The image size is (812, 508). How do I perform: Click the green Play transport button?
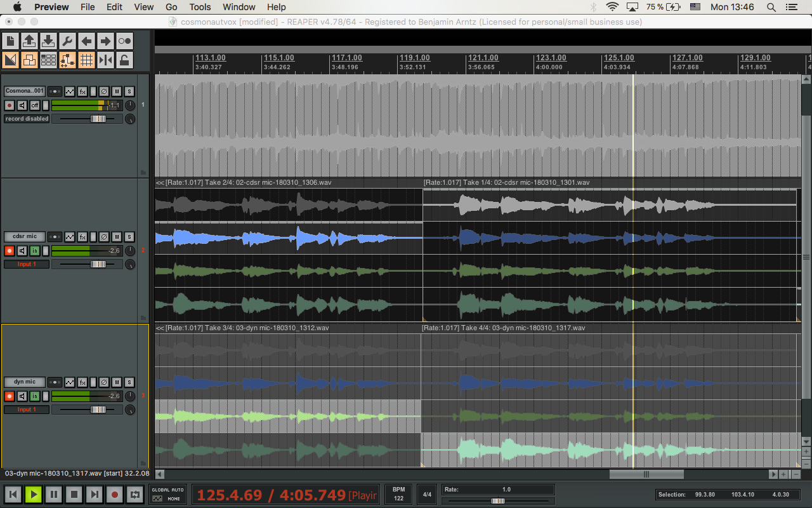click(x=33, y=494)
